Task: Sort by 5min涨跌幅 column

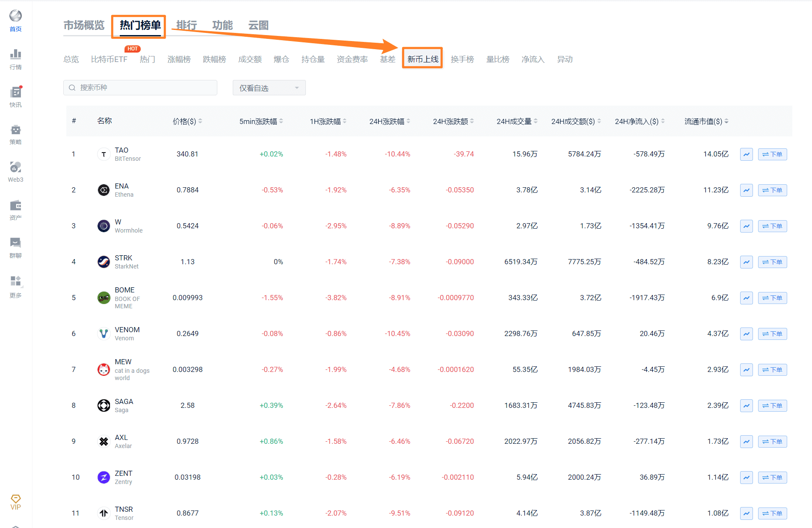Action: click(261, 121)
